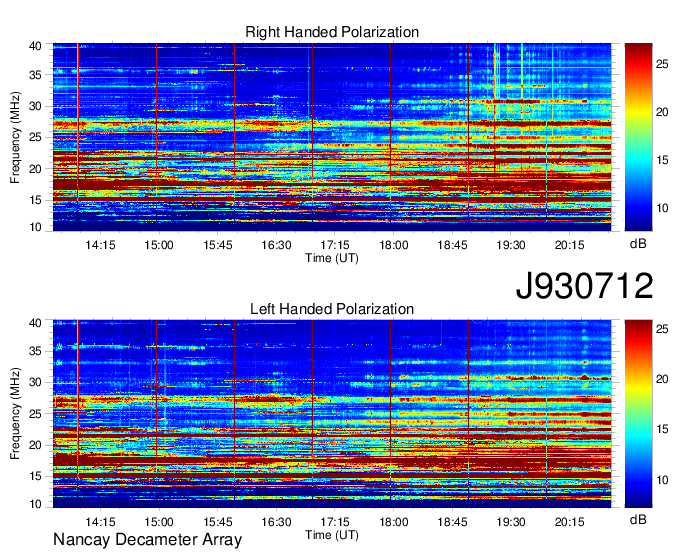
Task: Click the 20 MHz frequency tick of Right Handed plot
Action: (x=35, y=169)
